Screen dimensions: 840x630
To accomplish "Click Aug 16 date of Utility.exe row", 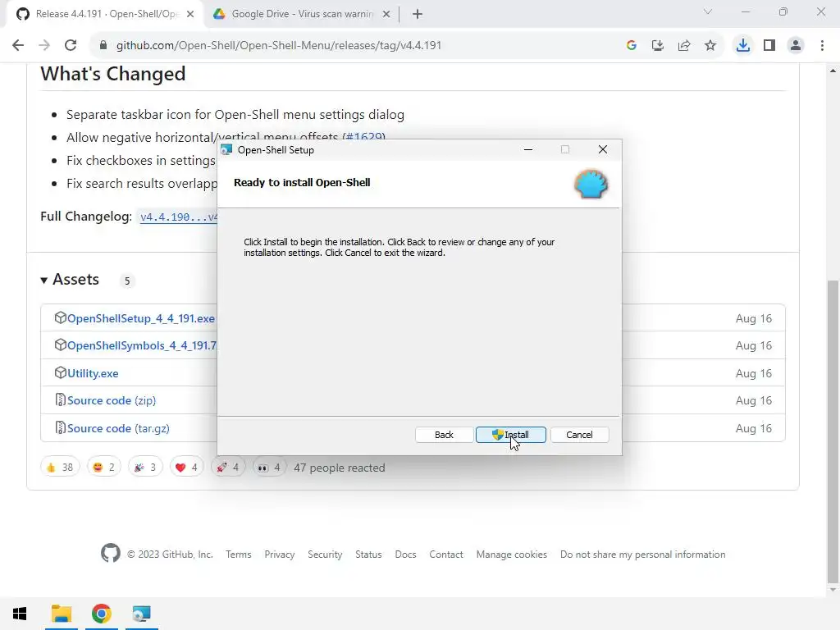I will pos(753,373).
